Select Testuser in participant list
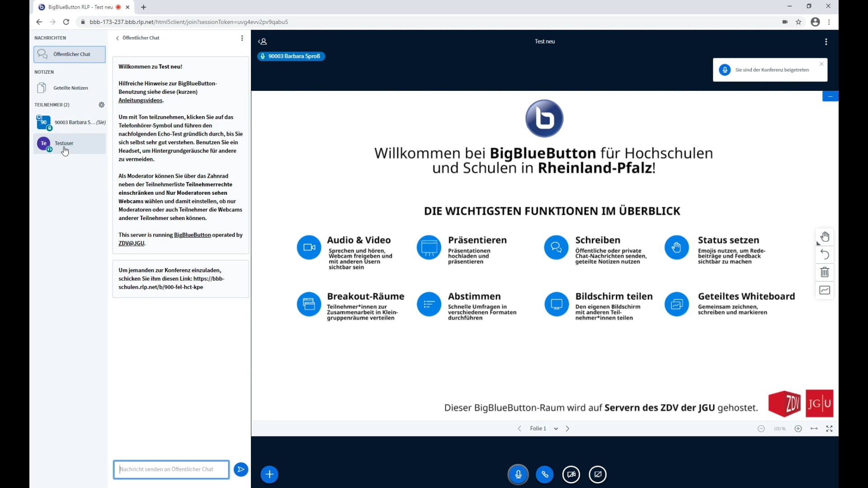This screenshot has width=868, height=488. click(70, 144)
